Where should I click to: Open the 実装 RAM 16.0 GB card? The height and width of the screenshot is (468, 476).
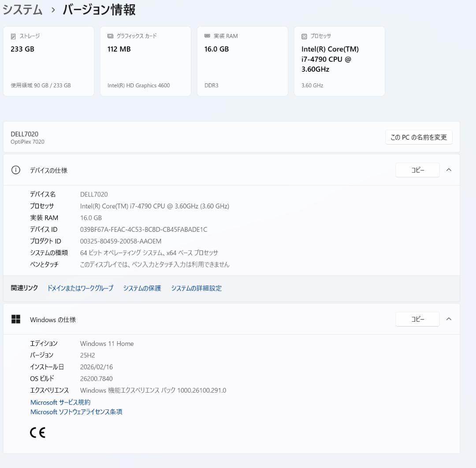(x=242, y=61)
